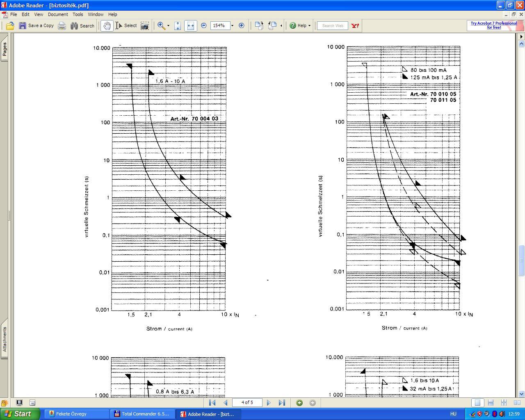The height and width of the screenshot is (420, 525).
Task: Go back to the previous view
Action: [299, 403]
